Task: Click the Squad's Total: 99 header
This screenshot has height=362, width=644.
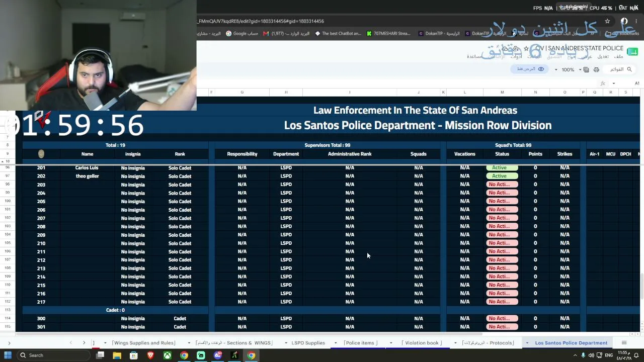Action: [513, 145]
